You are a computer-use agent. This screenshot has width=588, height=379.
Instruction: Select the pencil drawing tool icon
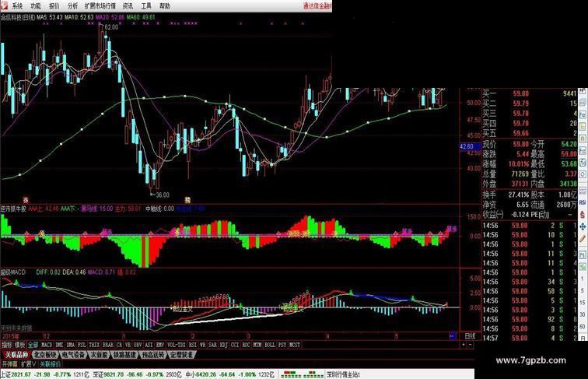point(583,238)
